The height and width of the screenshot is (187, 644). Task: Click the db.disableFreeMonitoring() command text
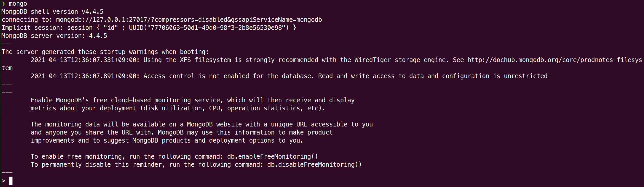[x=314, y=165]
